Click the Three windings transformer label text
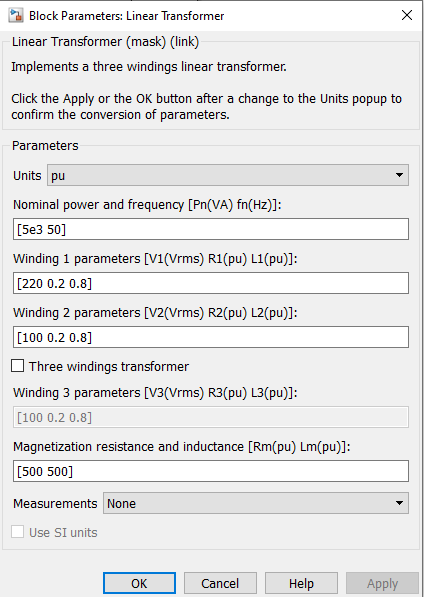The image size is (424, 597). [109, 367]
